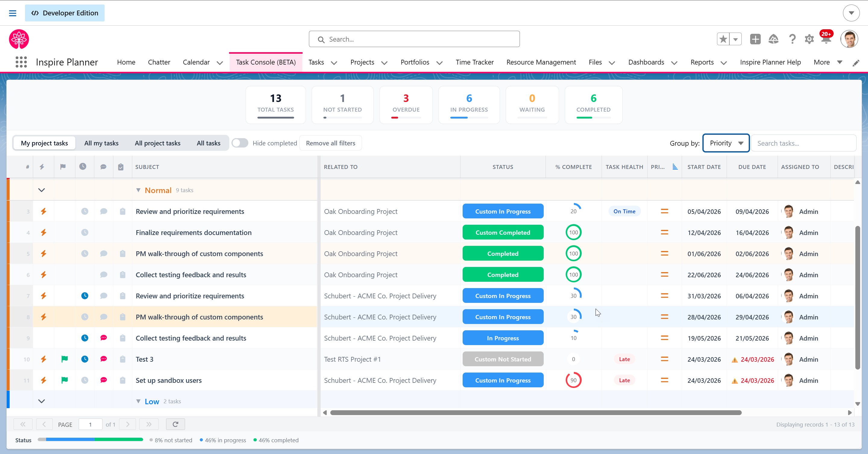Go to next page arrow in pager
868x454 pixels.
click(127, 424)
